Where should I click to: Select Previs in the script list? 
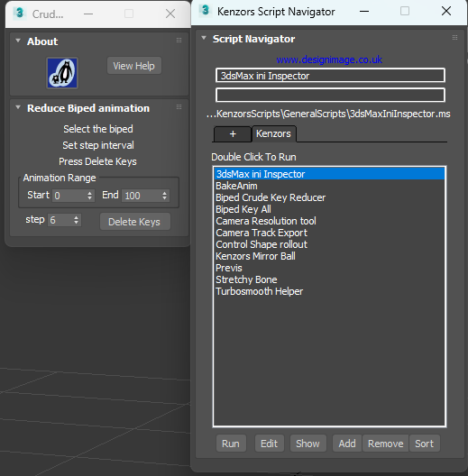[x=329, y=268]
